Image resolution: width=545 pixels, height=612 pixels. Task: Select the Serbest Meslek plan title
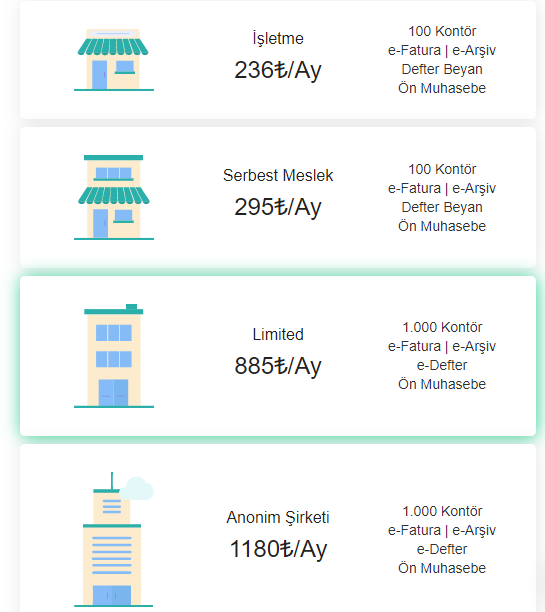coord(278,175)
